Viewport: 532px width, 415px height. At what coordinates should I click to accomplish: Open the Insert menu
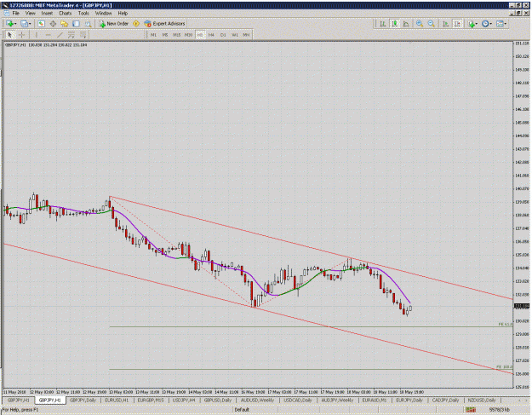point(47,14)
